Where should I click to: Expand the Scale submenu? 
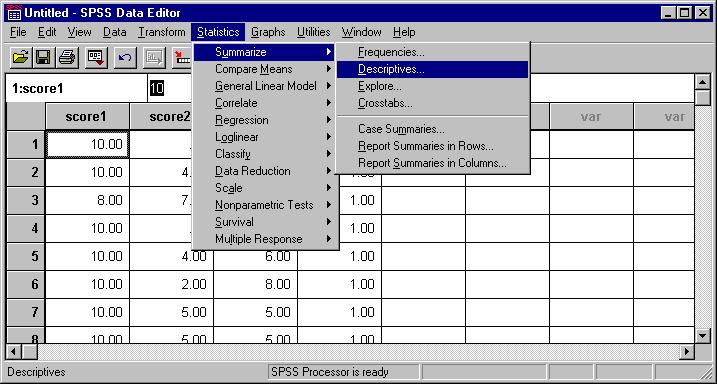tap(264, 188)
